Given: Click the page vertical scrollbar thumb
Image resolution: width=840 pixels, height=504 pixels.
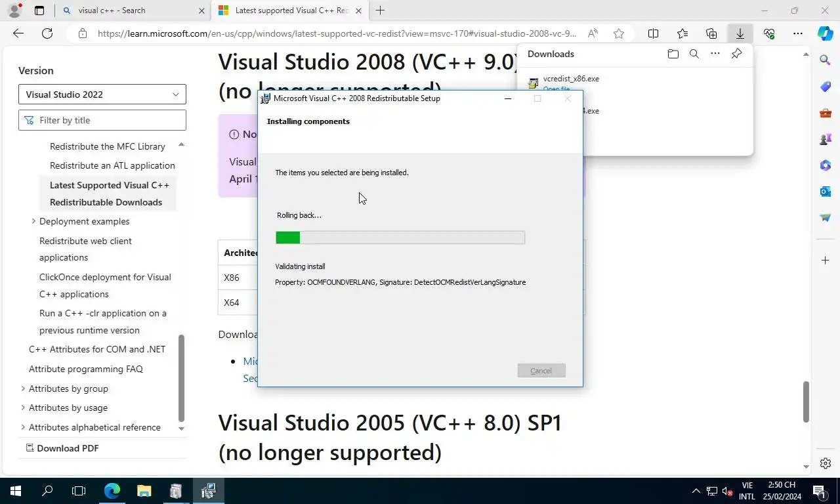Looking at the screenshot, I should click(807, 402).
